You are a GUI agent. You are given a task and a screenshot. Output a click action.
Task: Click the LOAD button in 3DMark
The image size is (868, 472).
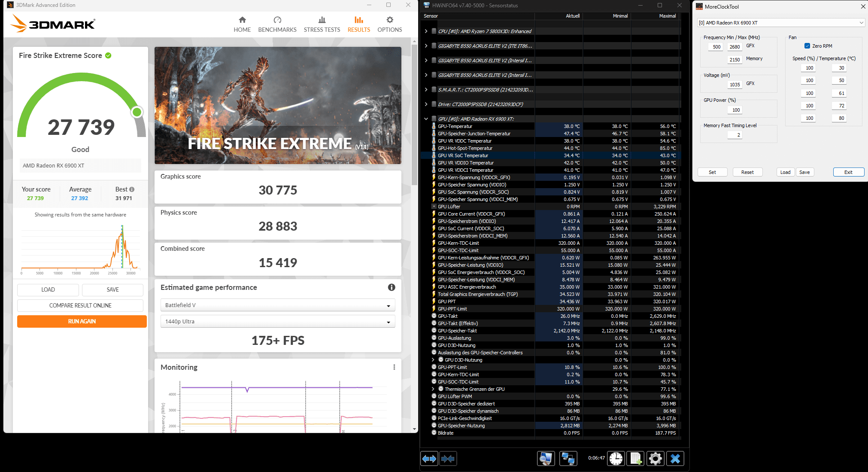coord(48,289)
